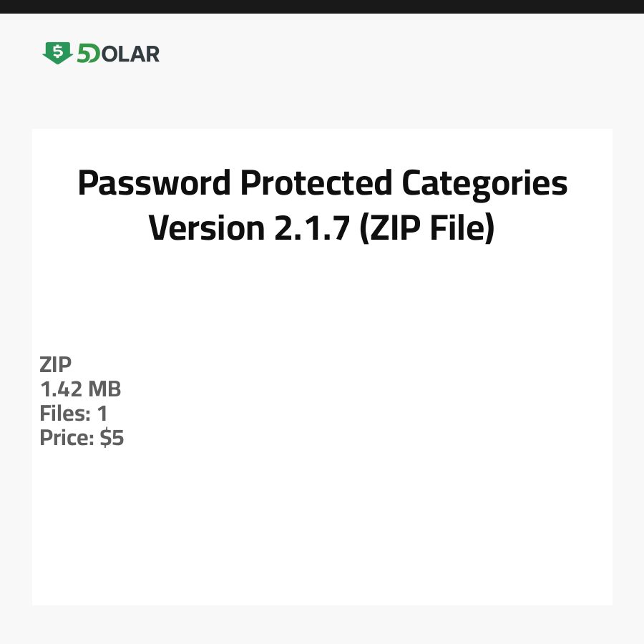Click the word "Password" in the heading

tap(154, 184)
